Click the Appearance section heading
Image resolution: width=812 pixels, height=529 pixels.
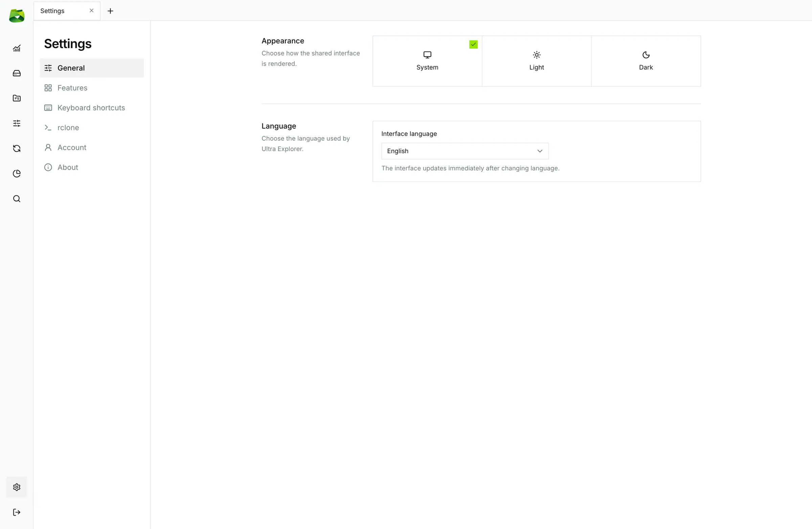283,41
